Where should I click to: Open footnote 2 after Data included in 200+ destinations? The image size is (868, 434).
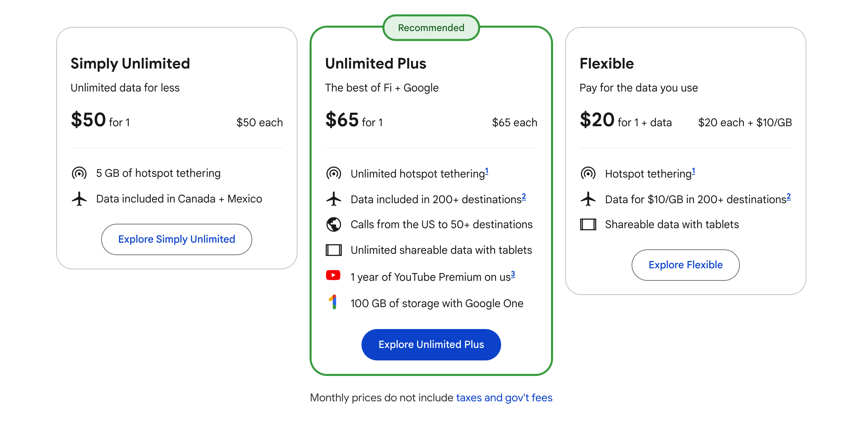[524, 196]
